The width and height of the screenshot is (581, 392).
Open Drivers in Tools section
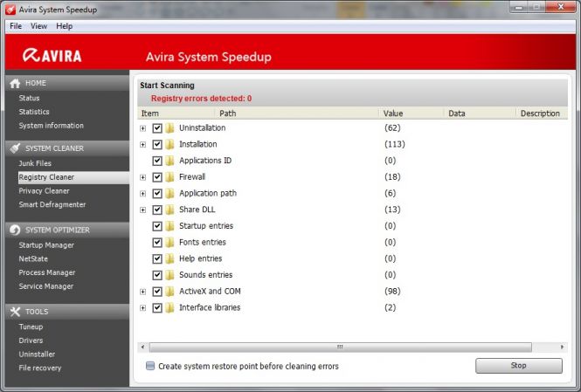click(31, 340)
